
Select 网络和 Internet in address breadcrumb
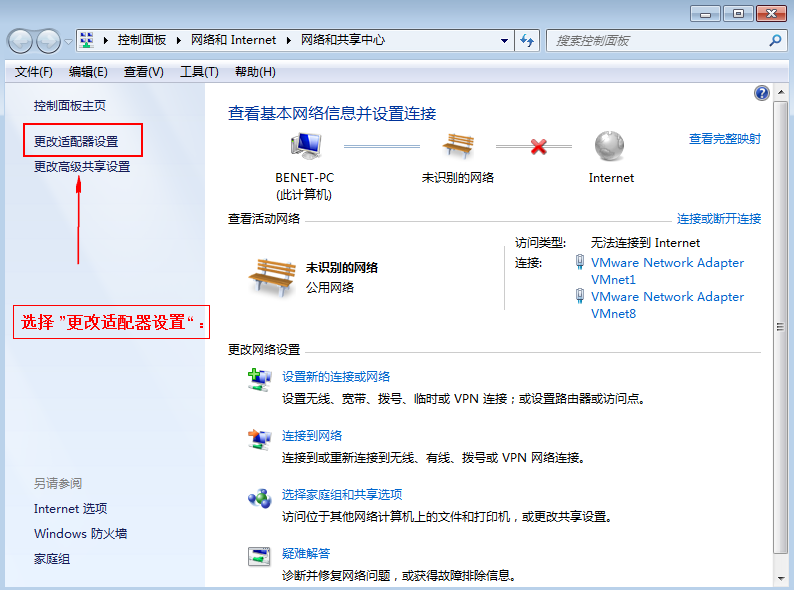tap(233, 40)
